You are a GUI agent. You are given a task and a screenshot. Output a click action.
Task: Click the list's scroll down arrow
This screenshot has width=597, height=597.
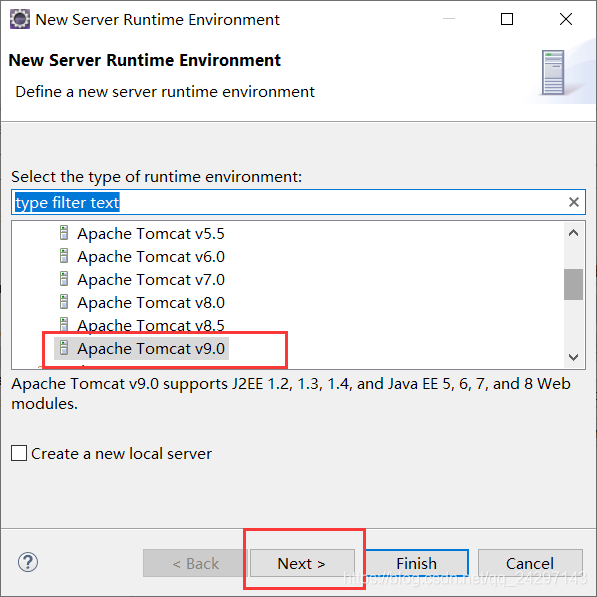[x=573, y=357]
